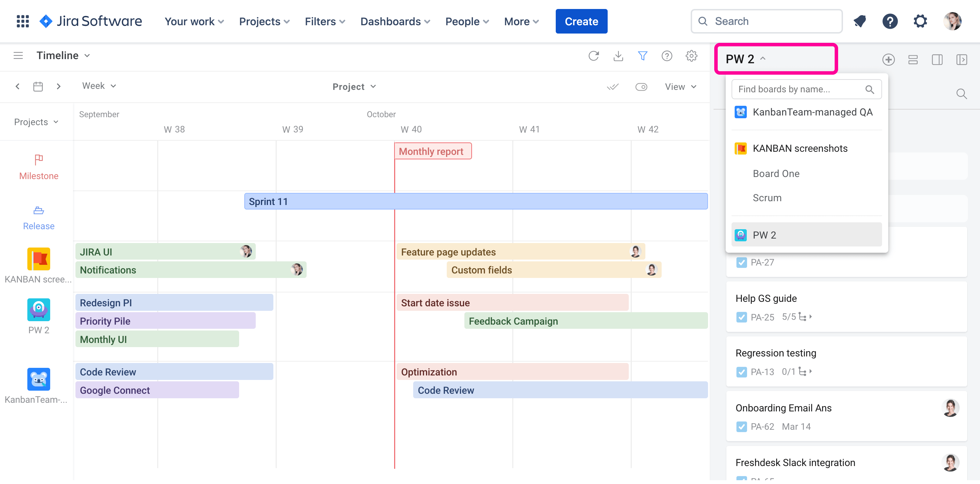The width and height of the screenshot is (980, 484).
Task: Check the PA-13 issue checkbox
Action: point(742,372)
